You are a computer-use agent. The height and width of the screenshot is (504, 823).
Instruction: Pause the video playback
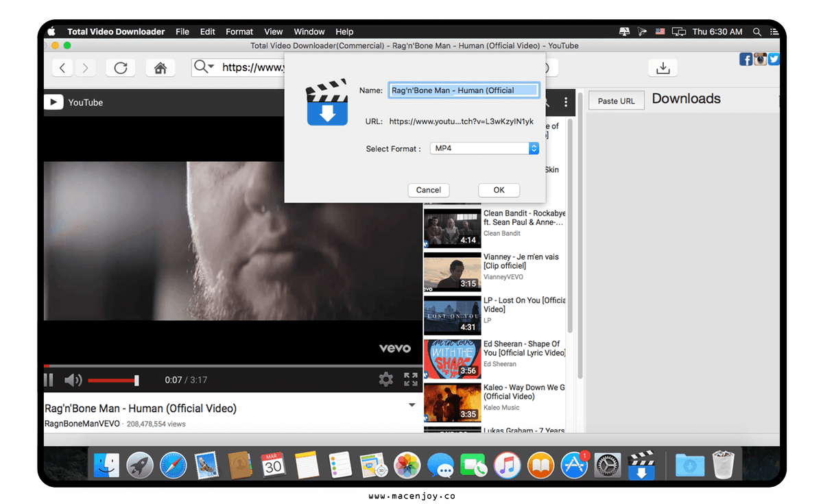(x=49, y=380)
